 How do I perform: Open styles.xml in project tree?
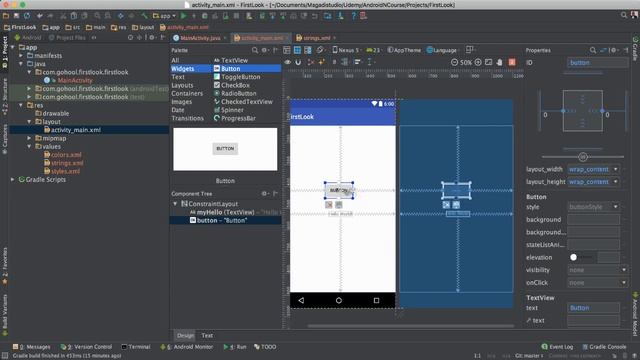pyautogui.click(x=62, y=171)
